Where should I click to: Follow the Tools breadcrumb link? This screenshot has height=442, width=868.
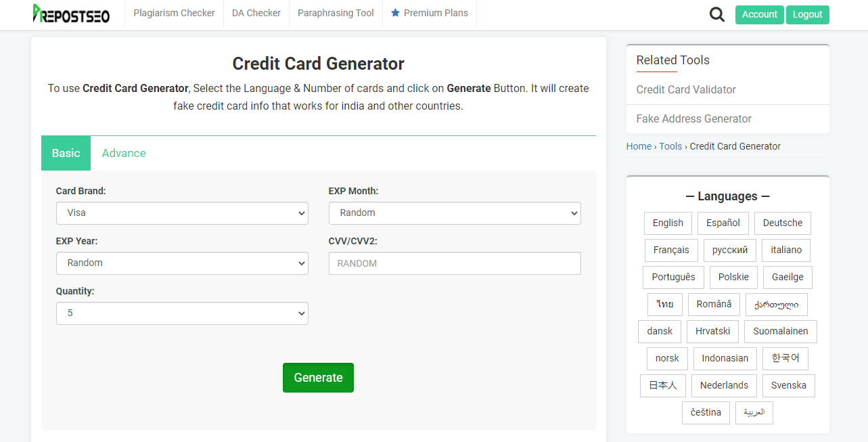pos(670,146)
